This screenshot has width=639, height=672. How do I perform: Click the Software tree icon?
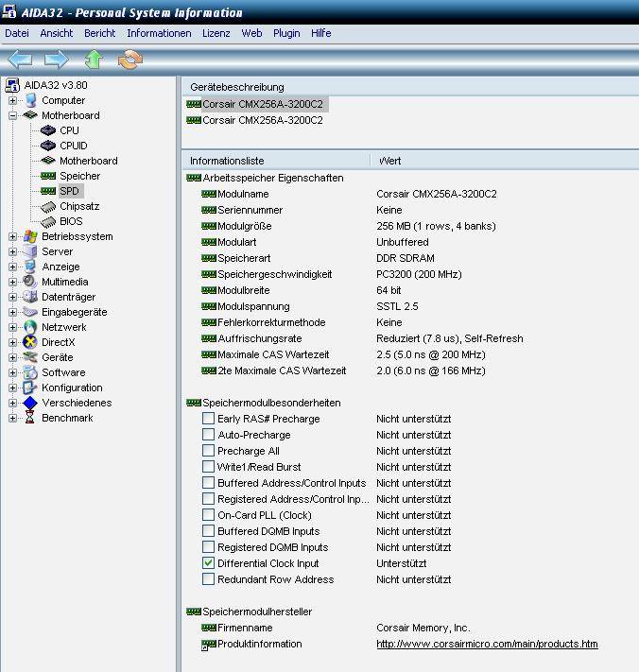[x=30, y=372]
